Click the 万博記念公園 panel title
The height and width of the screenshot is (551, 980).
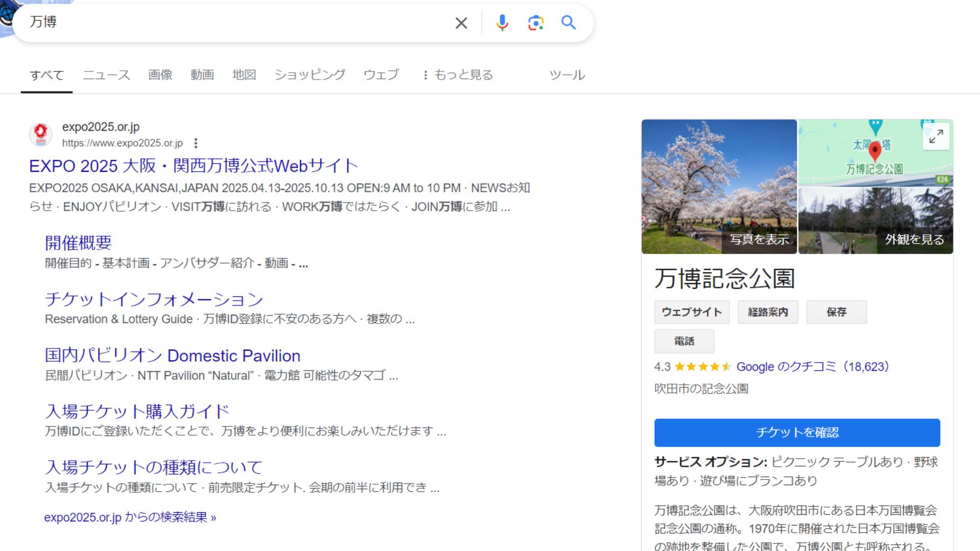tap(725, 279)
